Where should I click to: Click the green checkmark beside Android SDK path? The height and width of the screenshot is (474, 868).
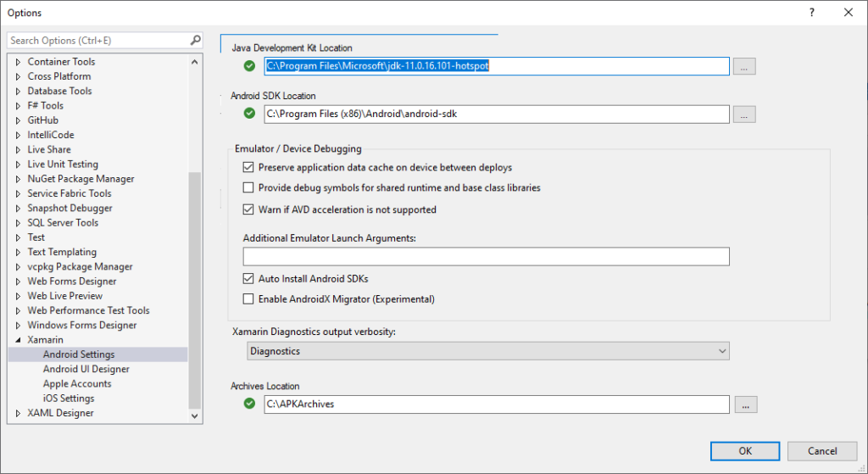(x=249, y=114)
